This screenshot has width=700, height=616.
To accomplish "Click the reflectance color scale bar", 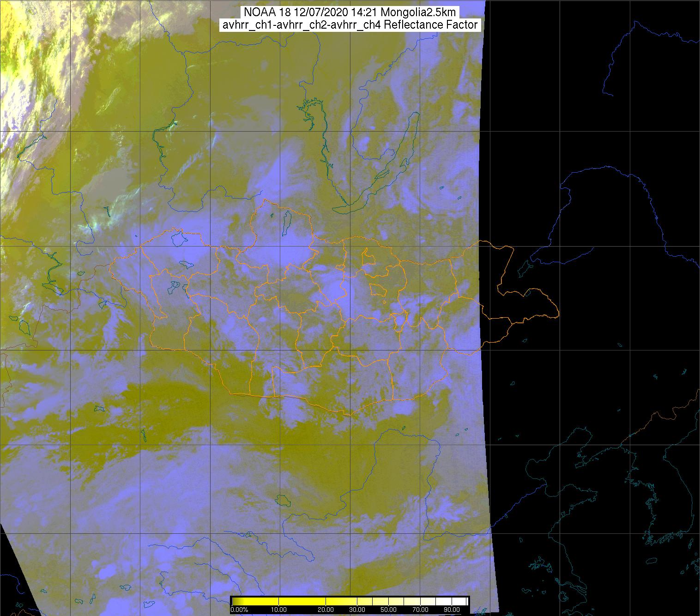I will pyautogui.click(x=350, y=601).
